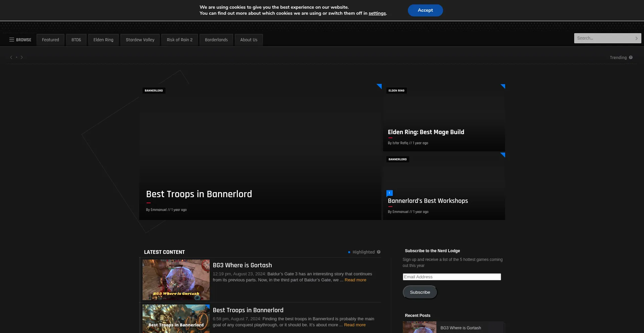Open BG3 Where is Gortash thumbnail
Viewport: 644px width, 333px height.
(176, 280)
